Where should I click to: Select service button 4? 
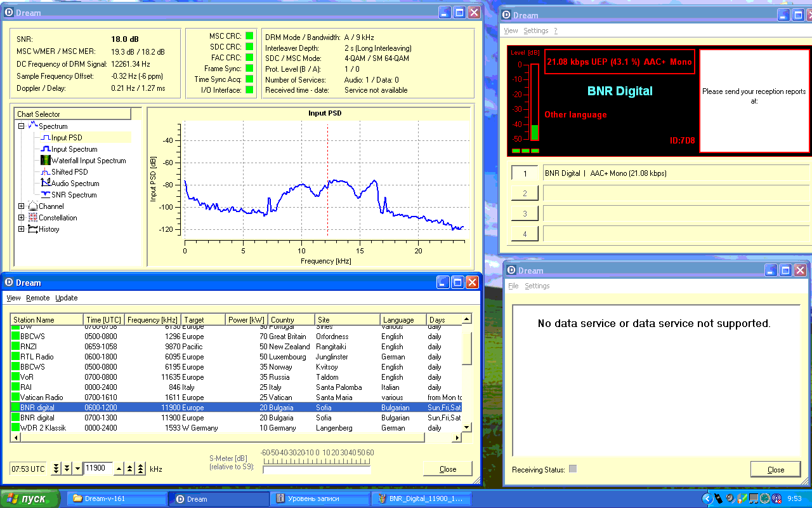coord(525,234)
